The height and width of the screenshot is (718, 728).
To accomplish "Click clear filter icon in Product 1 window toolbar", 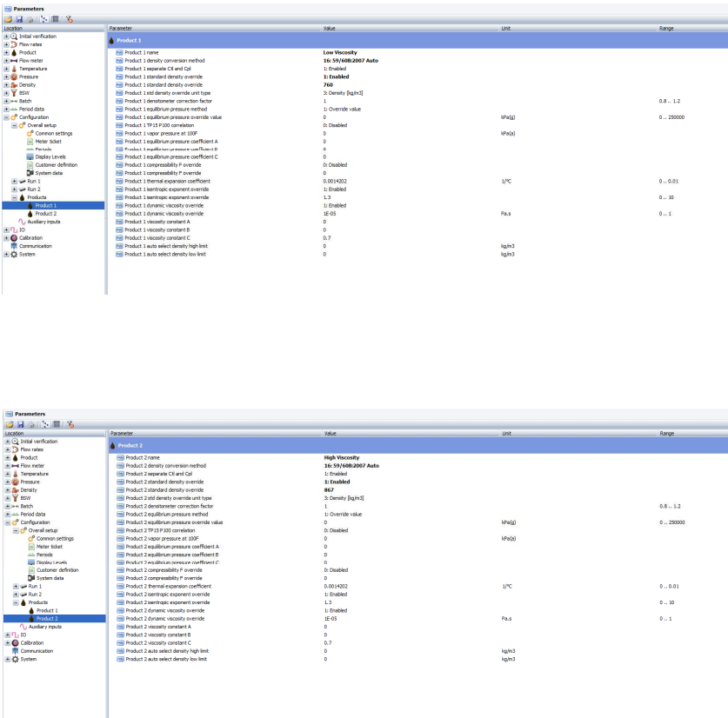I will [x=70, y=19].
